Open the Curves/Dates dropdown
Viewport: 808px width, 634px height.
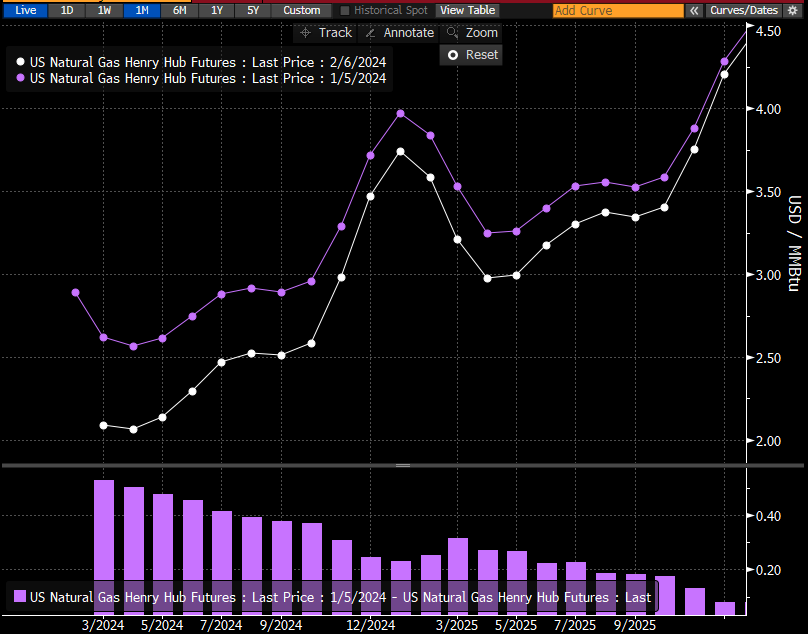743,10
